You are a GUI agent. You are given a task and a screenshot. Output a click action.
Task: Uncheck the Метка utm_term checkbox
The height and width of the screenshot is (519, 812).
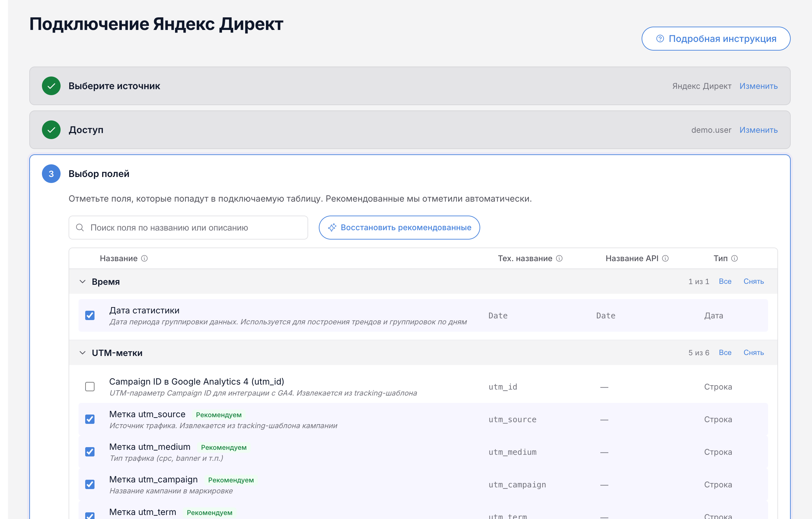click(90, 516)
